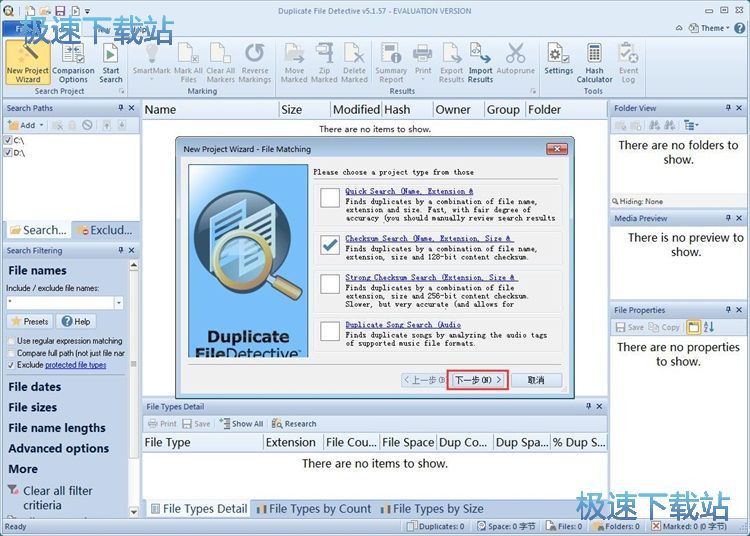Select the File Types Detail tab
Viewport: 750px width, 536px height.
(199, 509)
